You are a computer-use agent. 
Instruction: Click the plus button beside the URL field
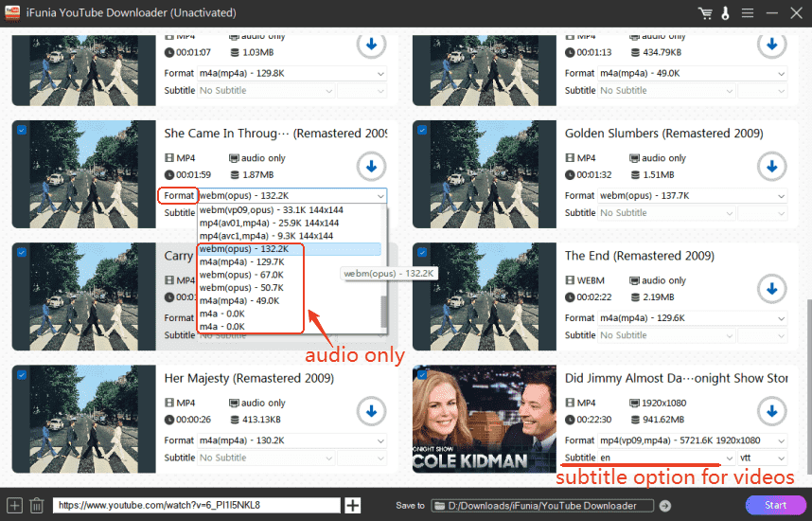tap(353, 506)
